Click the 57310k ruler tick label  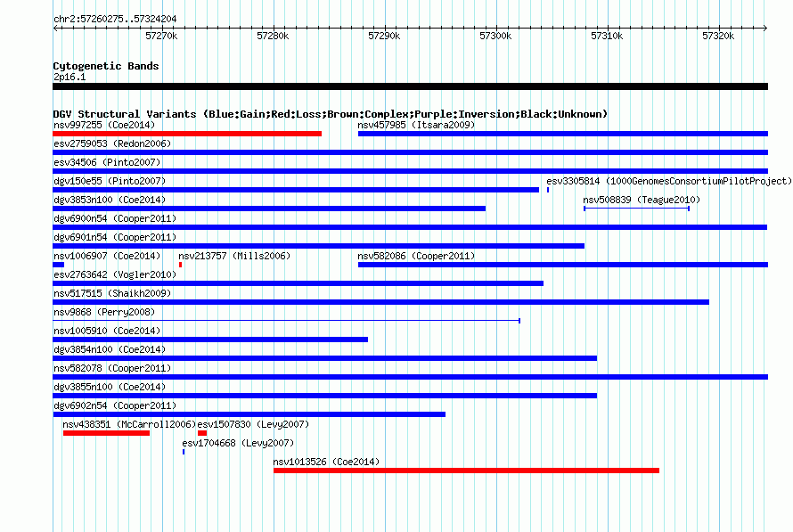pyautogui.click(x=607, y=36)
